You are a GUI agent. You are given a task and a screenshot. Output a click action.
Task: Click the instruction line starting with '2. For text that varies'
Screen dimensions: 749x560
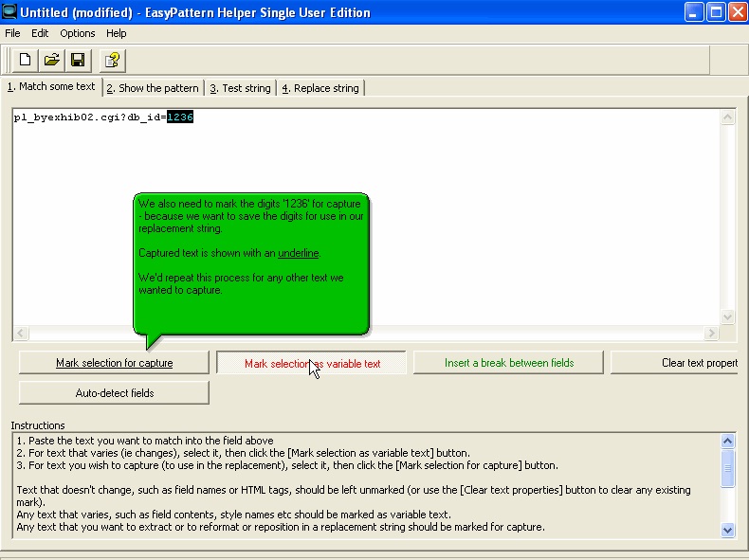[243, 453]
